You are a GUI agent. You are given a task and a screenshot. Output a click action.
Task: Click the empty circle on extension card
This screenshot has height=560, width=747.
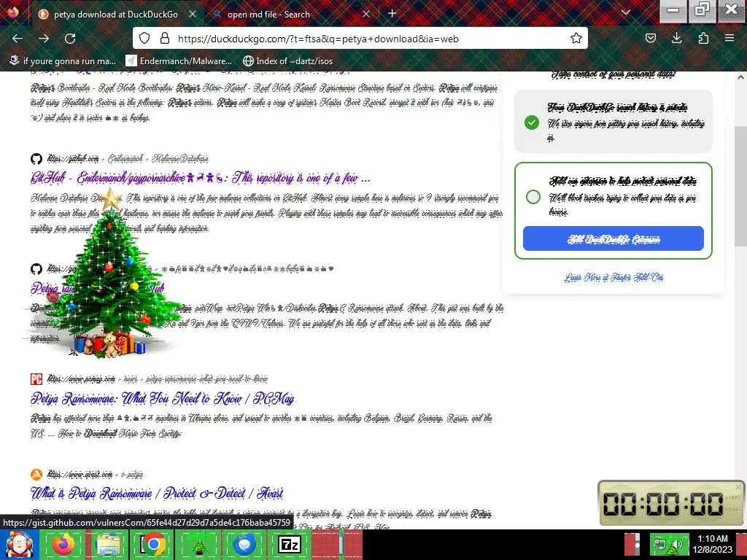pos(533,197)
